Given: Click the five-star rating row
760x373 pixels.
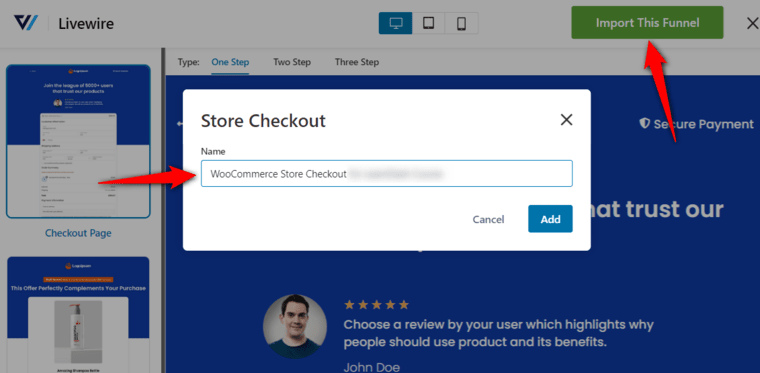Looking at the screenshot, I should (x=376, y=305).
